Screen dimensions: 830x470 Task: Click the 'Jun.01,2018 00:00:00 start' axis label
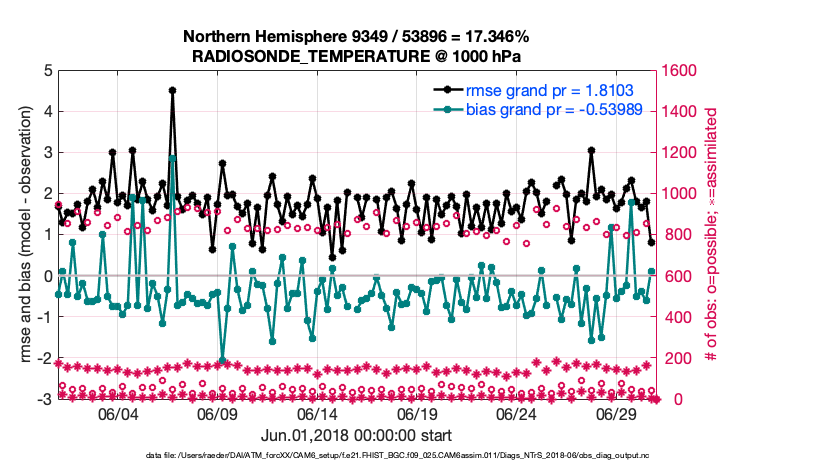pos(355,436)
